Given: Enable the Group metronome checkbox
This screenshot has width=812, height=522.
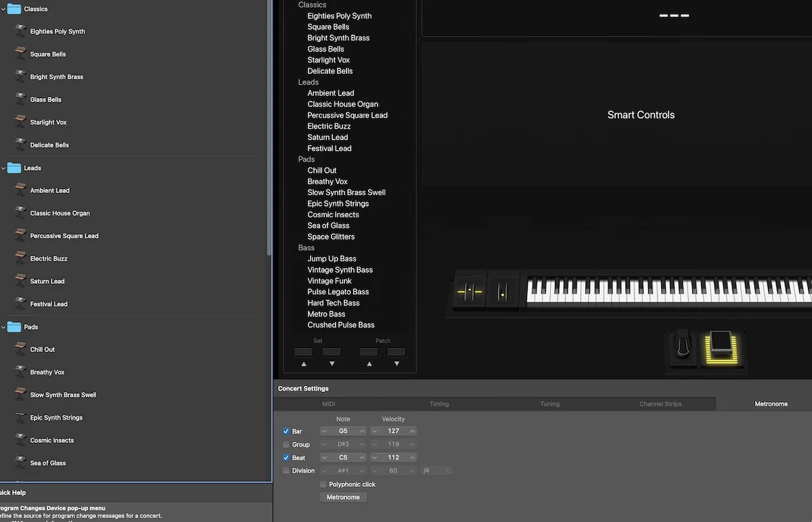Looking at the screenshot, I should 286,445.
